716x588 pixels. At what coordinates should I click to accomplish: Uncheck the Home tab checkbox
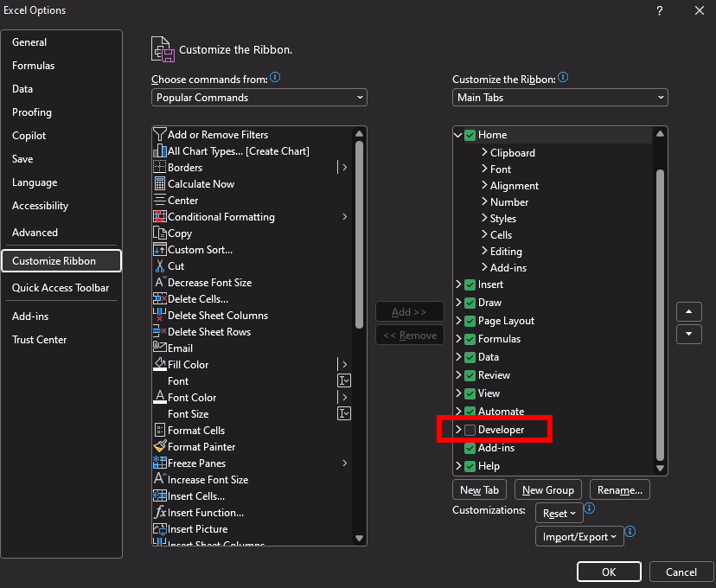click(x=470, y=135)
